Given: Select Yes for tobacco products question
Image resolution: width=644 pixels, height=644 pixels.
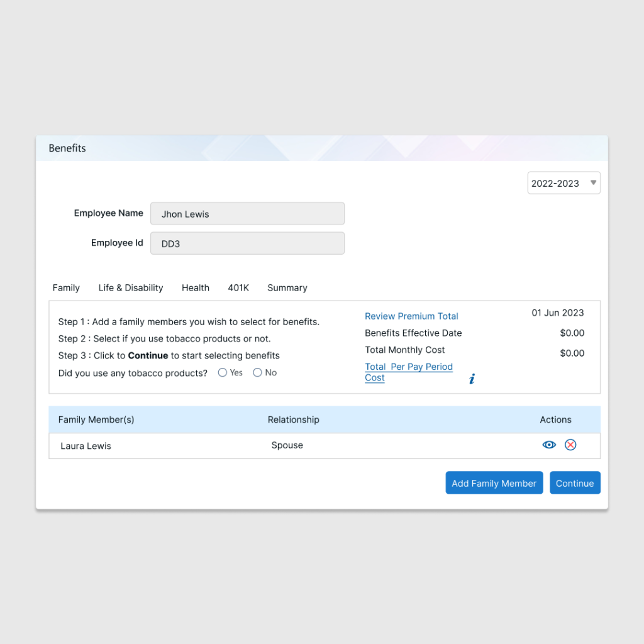Looking at the screenshot, I should [223, 373].
